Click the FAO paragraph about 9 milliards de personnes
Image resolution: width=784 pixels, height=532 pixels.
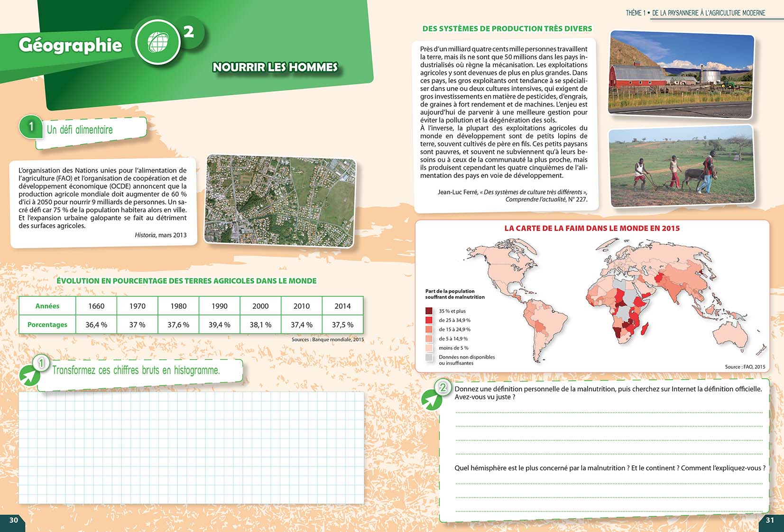pyautogui.click(x=102, y=198)
